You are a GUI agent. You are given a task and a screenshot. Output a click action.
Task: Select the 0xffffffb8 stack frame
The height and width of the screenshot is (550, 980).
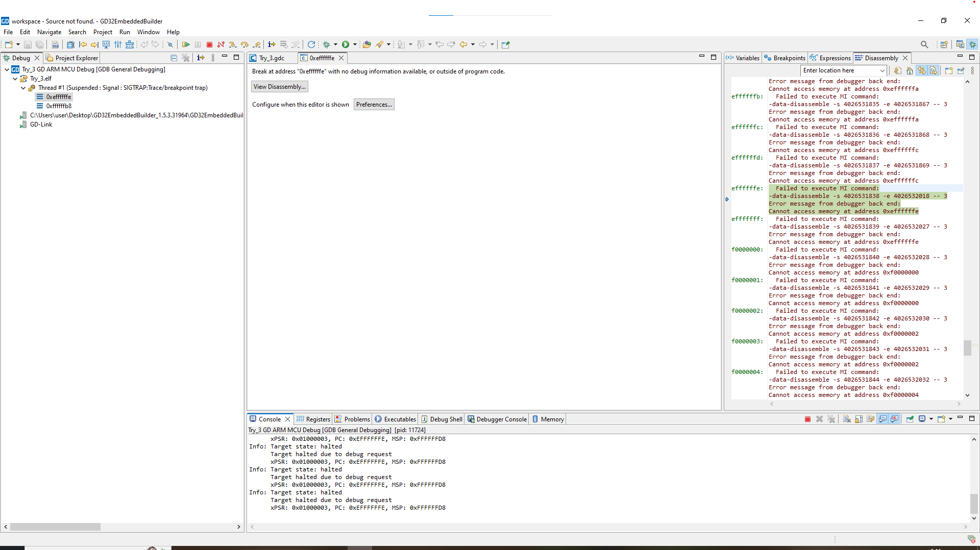click(x=59, y=106)
